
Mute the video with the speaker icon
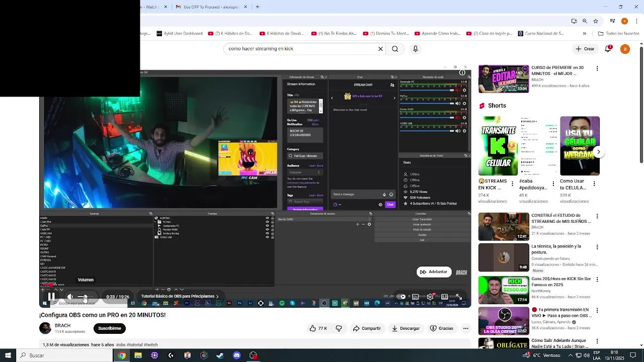coord(70,297)
